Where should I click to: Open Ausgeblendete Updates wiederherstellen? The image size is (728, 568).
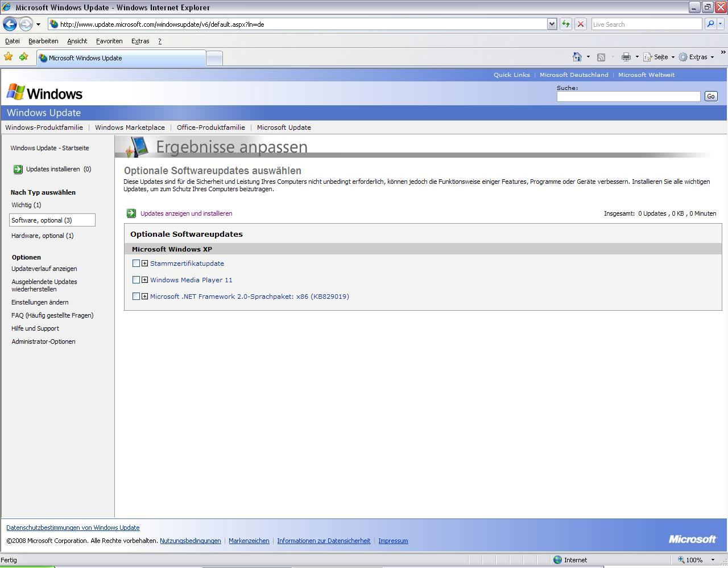click(x=44, y=285)
